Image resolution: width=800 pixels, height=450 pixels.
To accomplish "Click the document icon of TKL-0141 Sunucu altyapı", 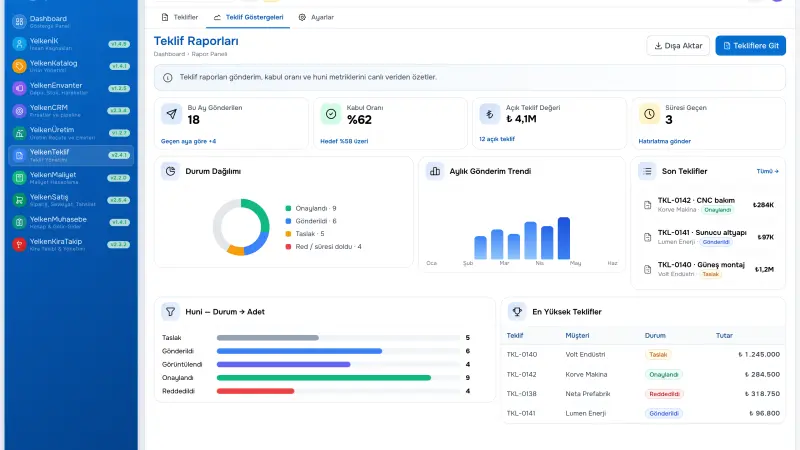I will pyautogui.click(x=647, y=237).
